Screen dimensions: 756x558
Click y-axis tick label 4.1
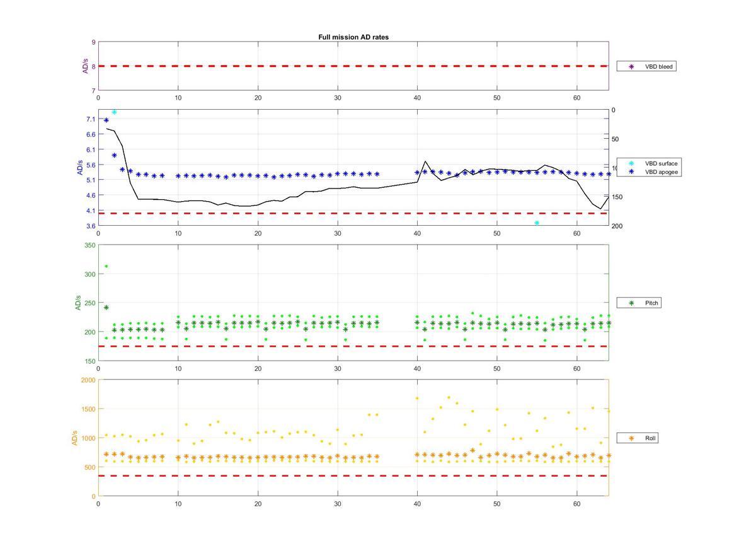tap(91, 211)
